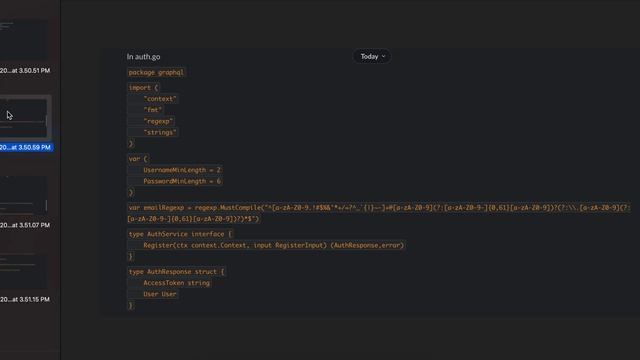Image resolution: width=640 pixels, height=360 pixels.
Task: Click the filename label 3.50.51 PM
Action: (25, 71)
